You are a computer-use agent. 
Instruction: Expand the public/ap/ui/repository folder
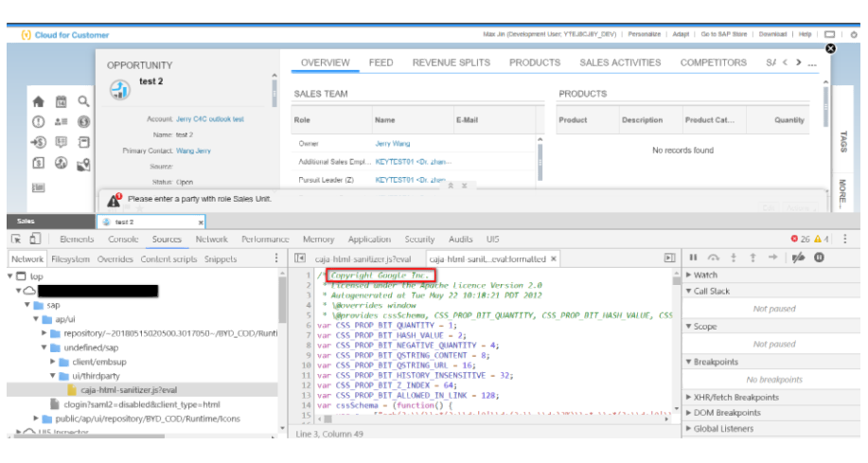click(36, 418)
